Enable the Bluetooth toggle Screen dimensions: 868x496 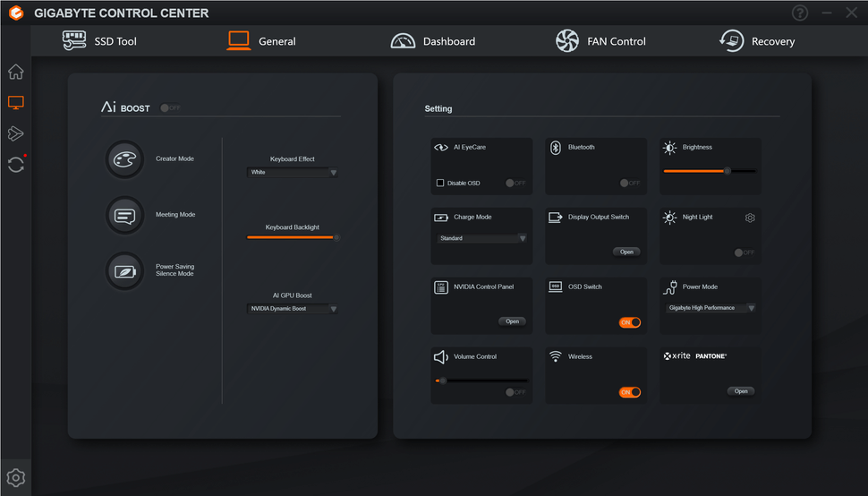click(x=630, y=183)
